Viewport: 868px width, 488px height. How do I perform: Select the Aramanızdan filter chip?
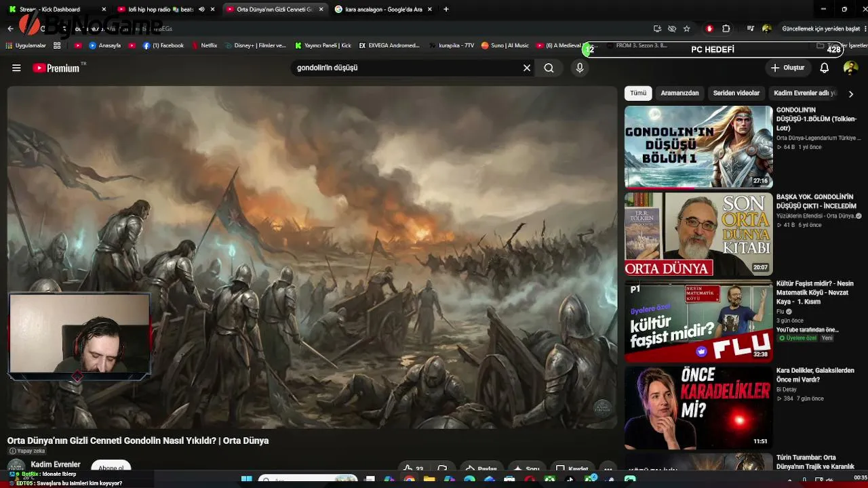point(679,93)
